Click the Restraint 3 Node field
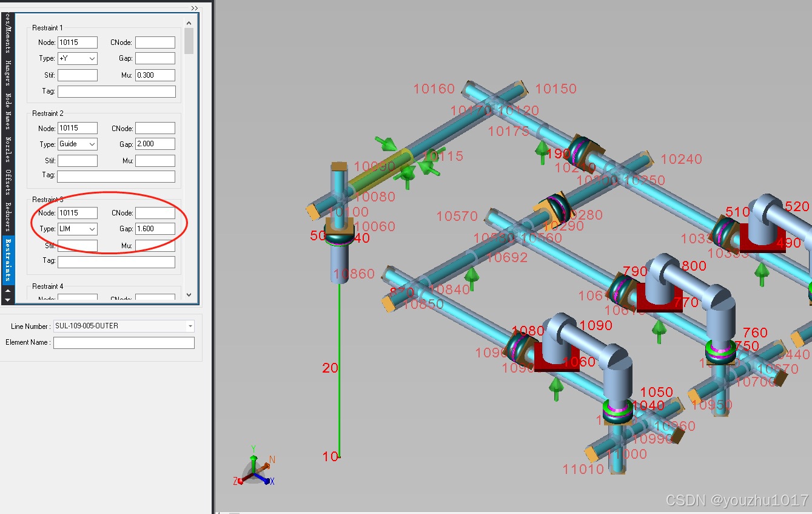 tap(77, 213)
